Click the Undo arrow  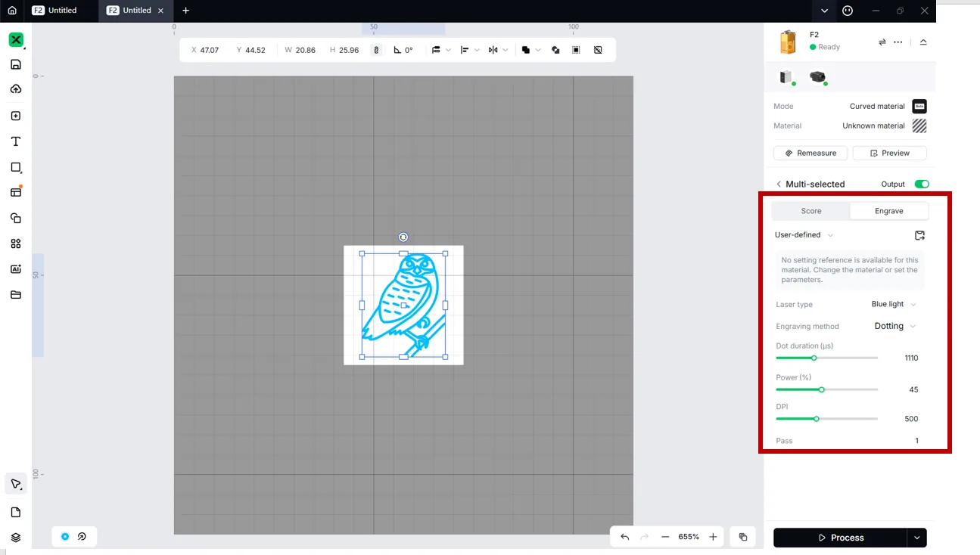[x=624, y=537]
